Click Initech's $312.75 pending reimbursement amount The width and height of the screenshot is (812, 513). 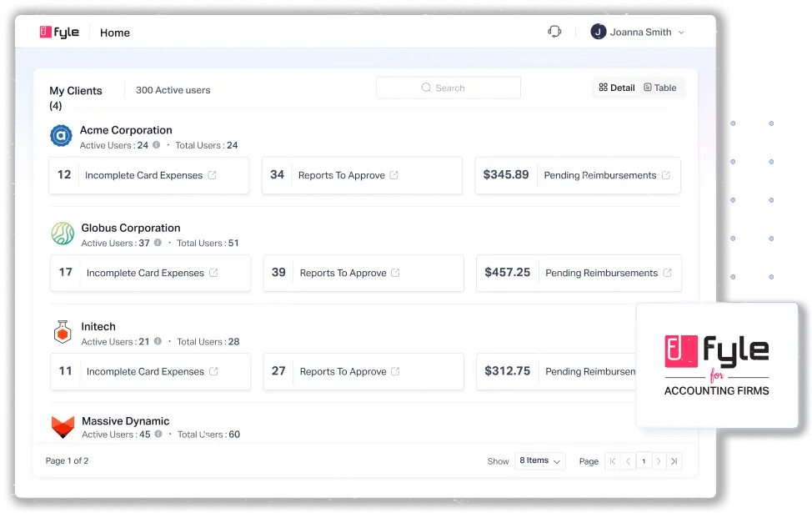tap(508, 371)
